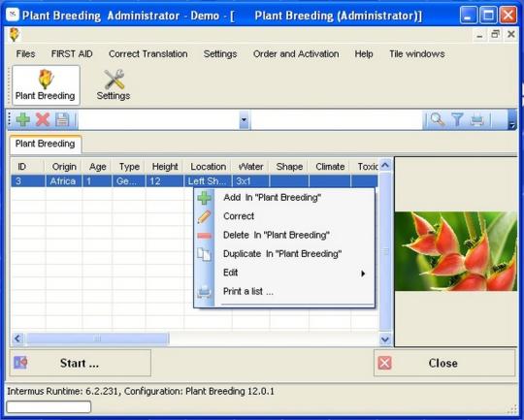Click the Printer toolbar icon
Screen dimensions: 524x420
click(x=476, y=120)
